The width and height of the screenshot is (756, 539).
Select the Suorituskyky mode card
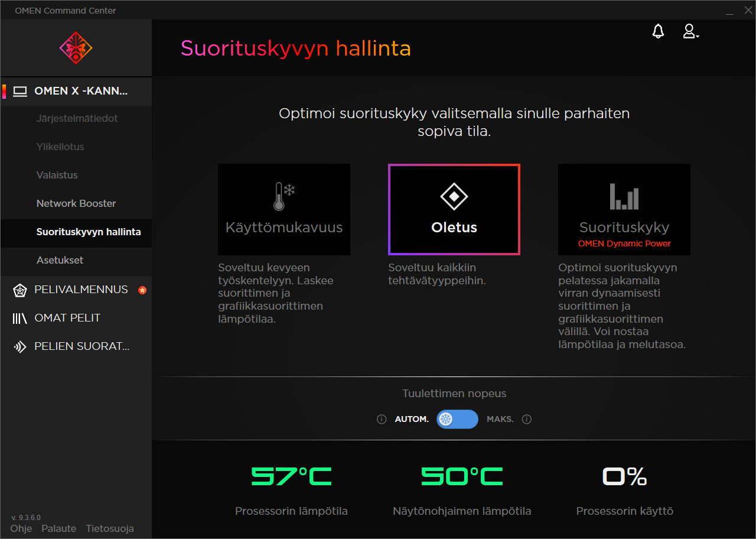[624, 209]
